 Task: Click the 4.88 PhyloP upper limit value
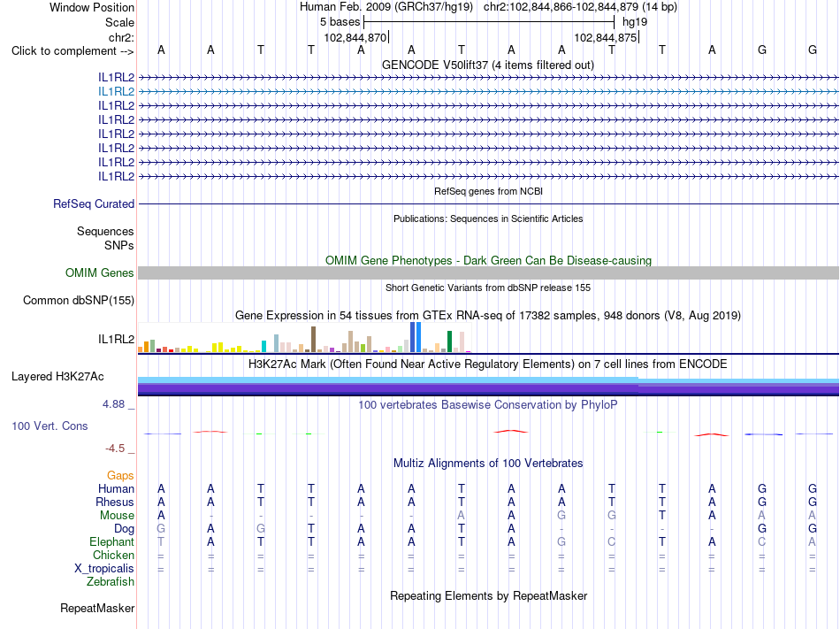click(x=113, y=404)
